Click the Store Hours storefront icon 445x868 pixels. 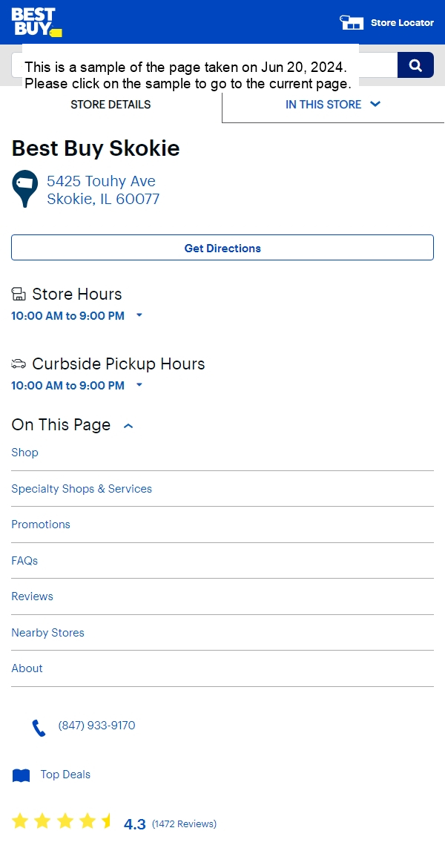click(x=19, y=294)
